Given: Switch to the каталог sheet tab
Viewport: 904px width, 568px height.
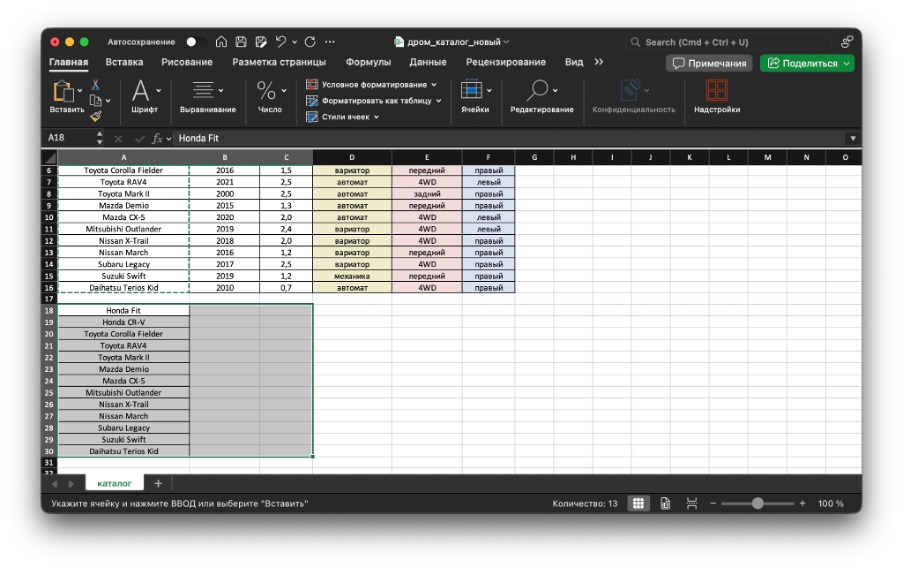Looking at the screenshot, I should coord(114,483).
